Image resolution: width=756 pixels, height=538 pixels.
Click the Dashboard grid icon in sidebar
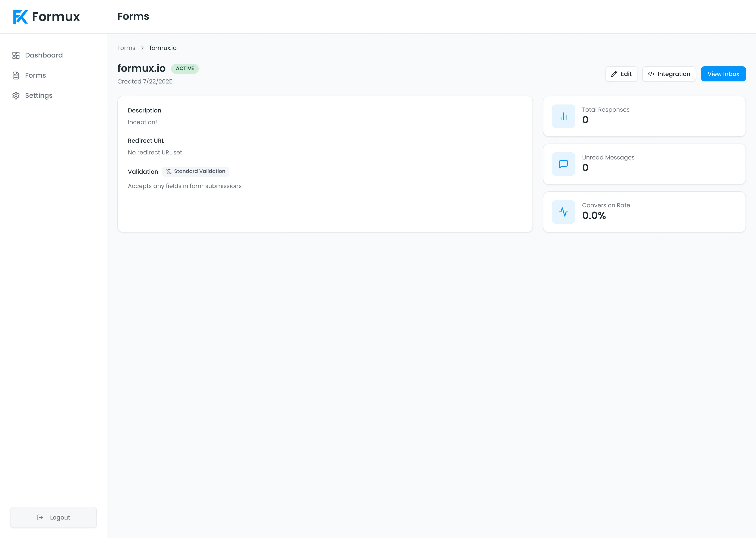click(x=16, y=55)
